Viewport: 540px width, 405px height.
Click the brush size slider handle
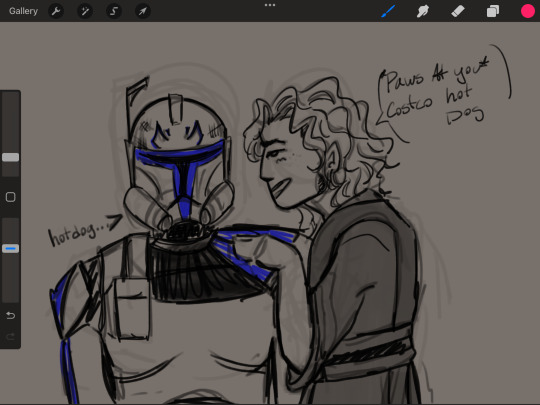click(x=10, y=157)
